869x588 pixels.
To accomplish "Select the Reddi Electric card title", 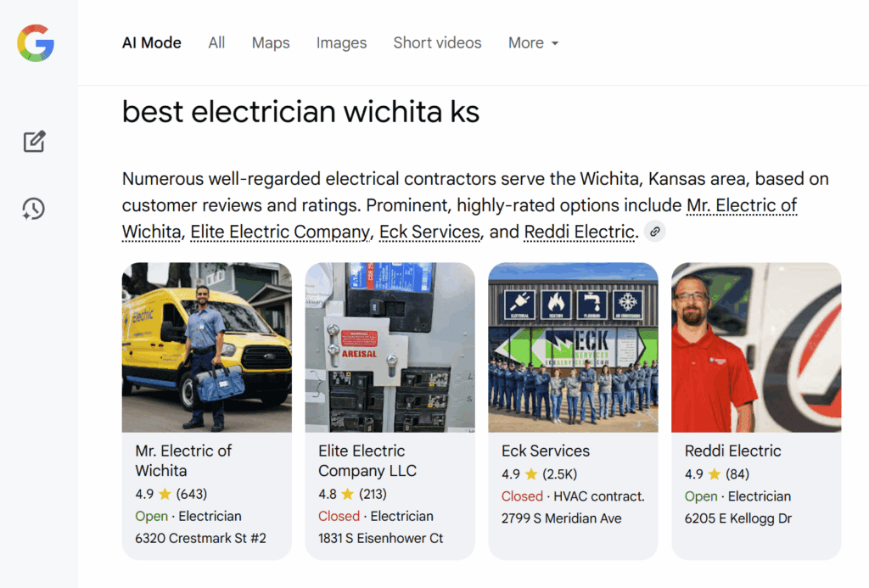I will [733, 451].
